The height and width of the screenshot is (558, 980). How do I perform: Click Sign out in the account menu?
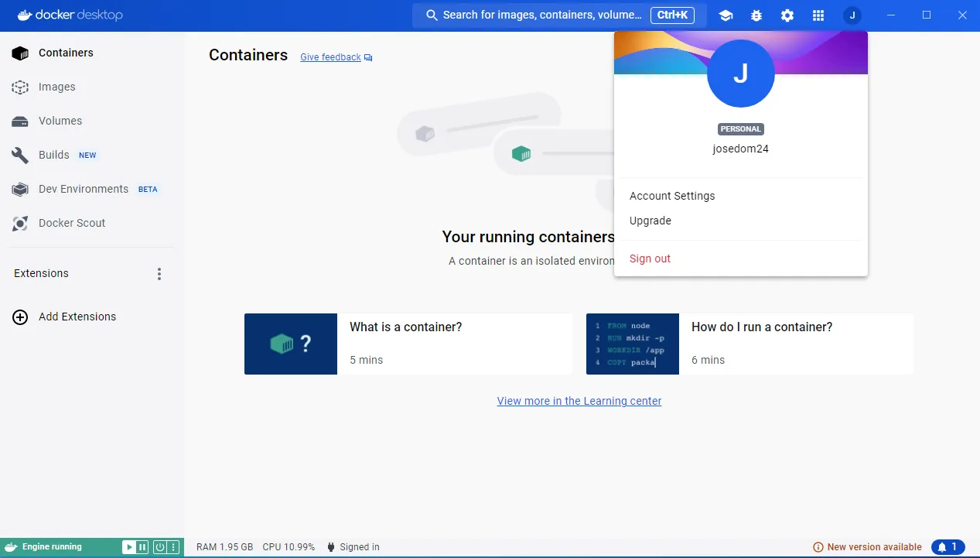650,258
